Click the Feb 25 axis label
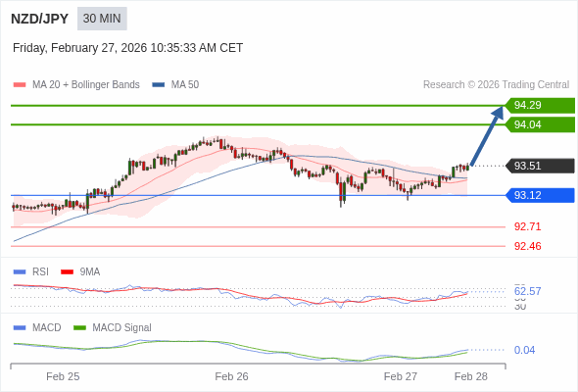The height and width of the screenshot is (392, 578). pyautogui.click(x=63, y=376)
